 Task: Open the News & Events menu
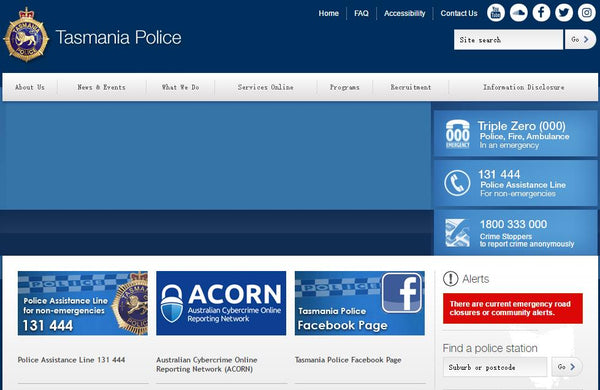(x=101, y=87)
